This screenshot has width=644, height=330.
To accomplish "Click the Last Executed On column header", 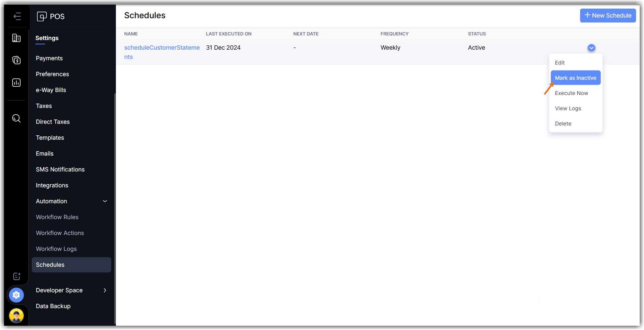I will coord(229,34).
